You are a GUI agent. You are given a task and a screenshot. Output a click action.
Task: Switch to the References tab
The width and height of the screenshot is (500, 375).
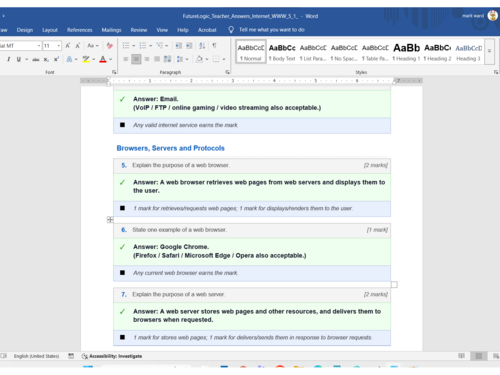pos(79,30)
